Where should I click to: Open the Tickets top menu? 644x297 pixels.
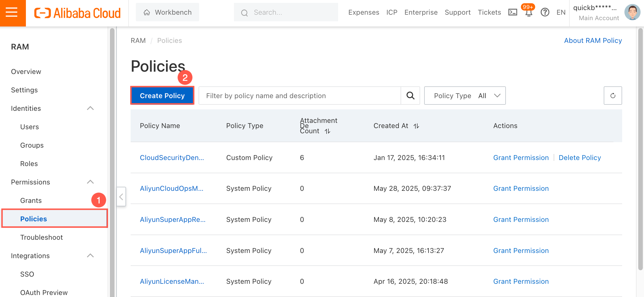(x=489, y=12)
